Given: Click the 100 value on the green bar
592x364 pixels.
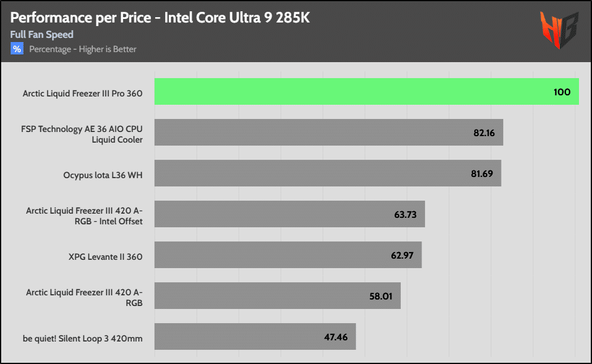Looking at the screenshot, I should (x=562, y=92).
